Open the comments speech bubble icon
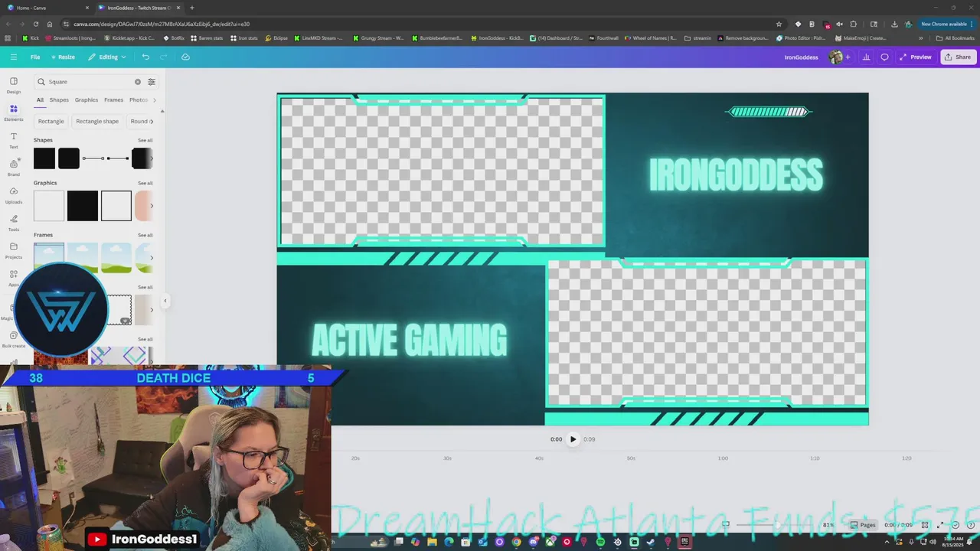 (884, 57)
